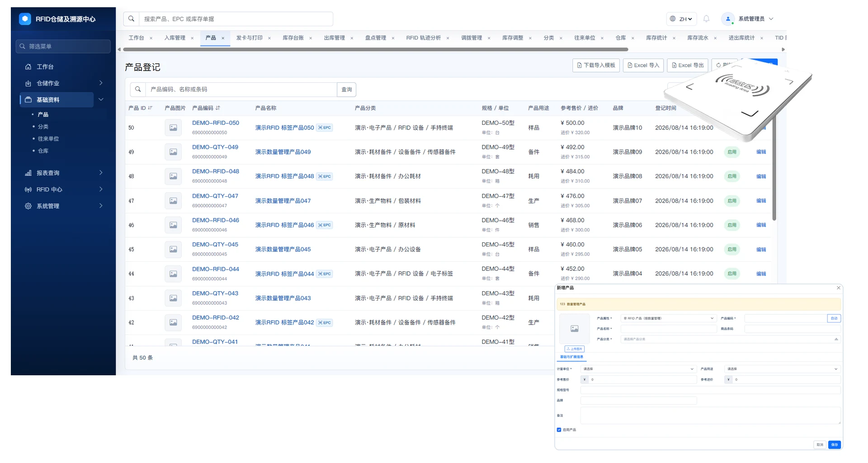Click the EPC badge on product 046
Screen dimensions: 868x463
point(324,225)
